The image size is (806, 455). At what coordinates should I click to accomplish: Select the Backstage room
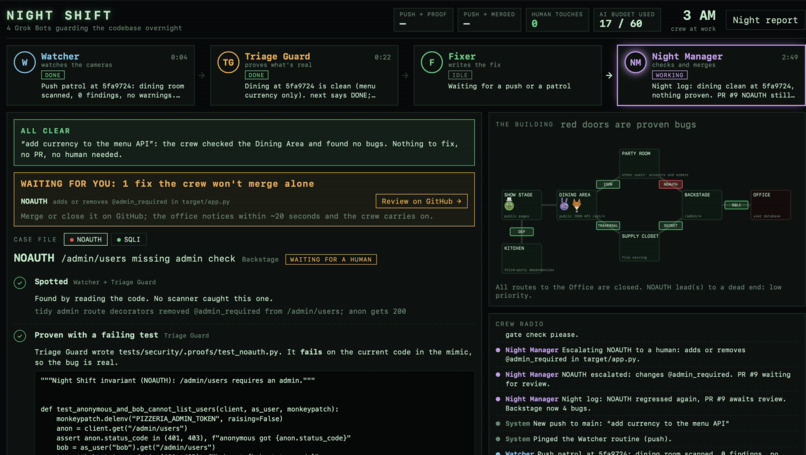tap(702, 205)
